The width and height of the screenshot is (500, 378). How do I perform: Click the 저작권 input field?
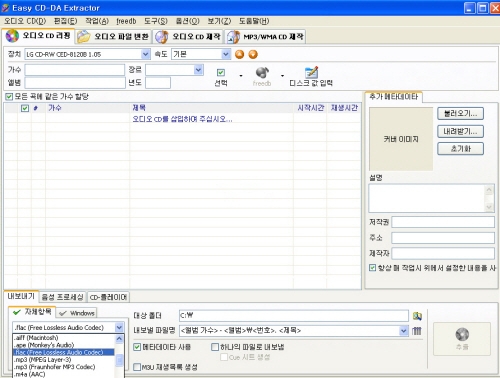(443, 222)
